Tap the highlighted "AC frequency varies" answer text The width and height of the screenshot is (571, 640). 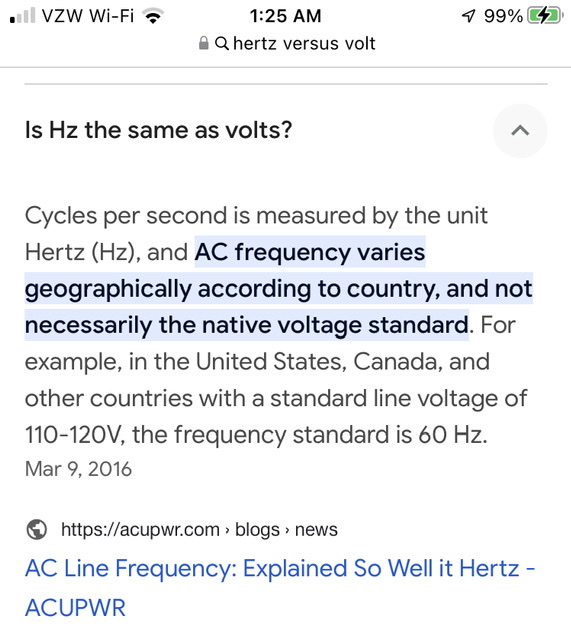310,252
